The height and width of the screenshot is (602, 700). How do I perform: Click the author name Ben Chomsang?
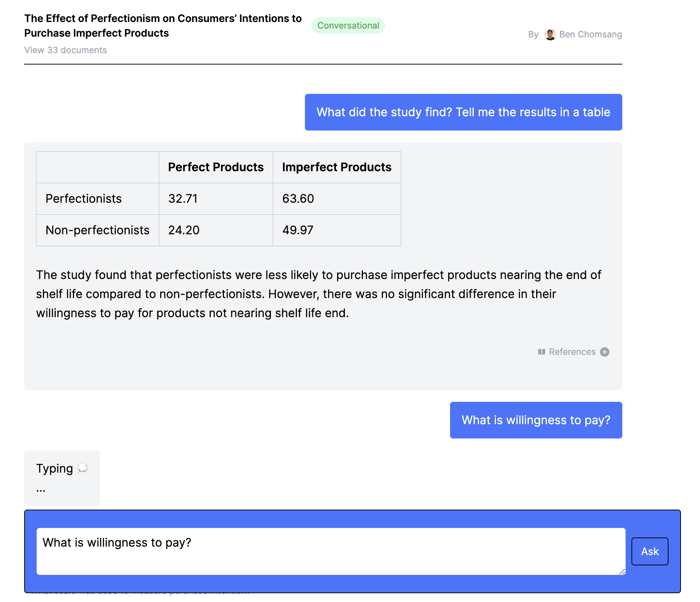[x=590, y=34]
